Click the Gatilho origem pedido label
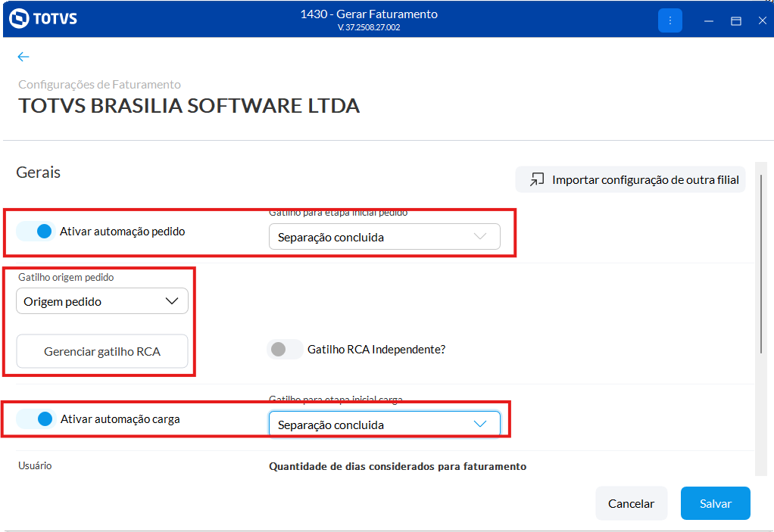Screen dimensions: 774x532 66,277
